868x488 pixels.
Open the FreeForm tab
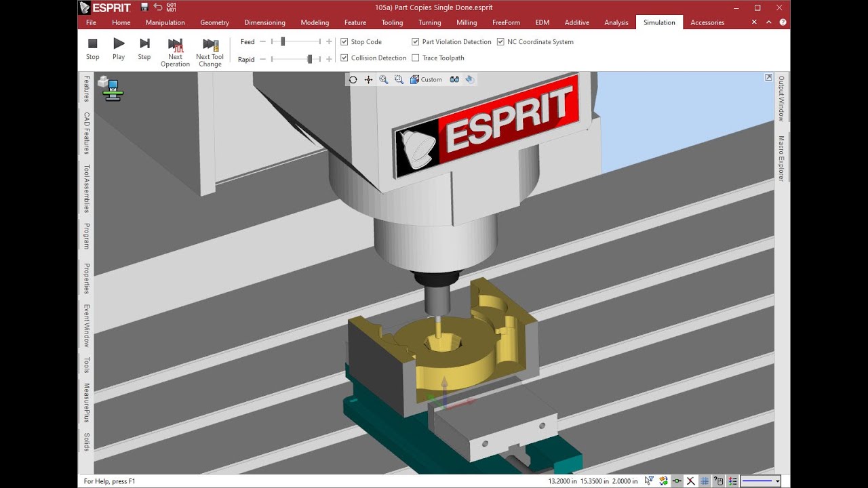pos(506,22)
